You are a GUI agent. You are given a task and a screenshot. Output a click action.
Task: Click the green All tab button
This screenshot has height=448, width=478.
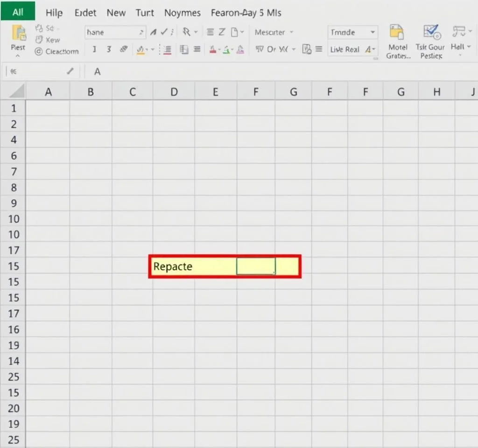pyautogui.click(x=18, y=12)
